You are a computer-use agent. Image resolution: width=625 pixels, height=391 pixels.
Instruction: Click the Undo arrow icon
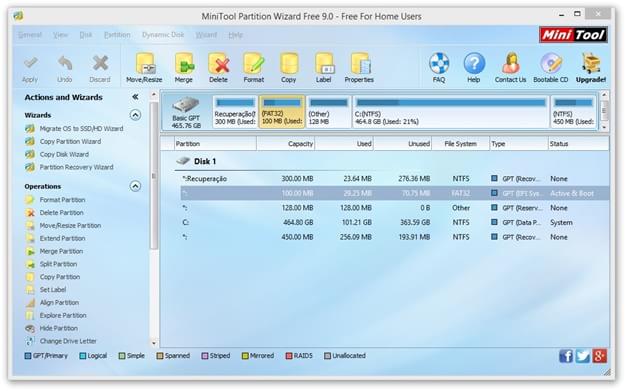click(x=65, y=63)
